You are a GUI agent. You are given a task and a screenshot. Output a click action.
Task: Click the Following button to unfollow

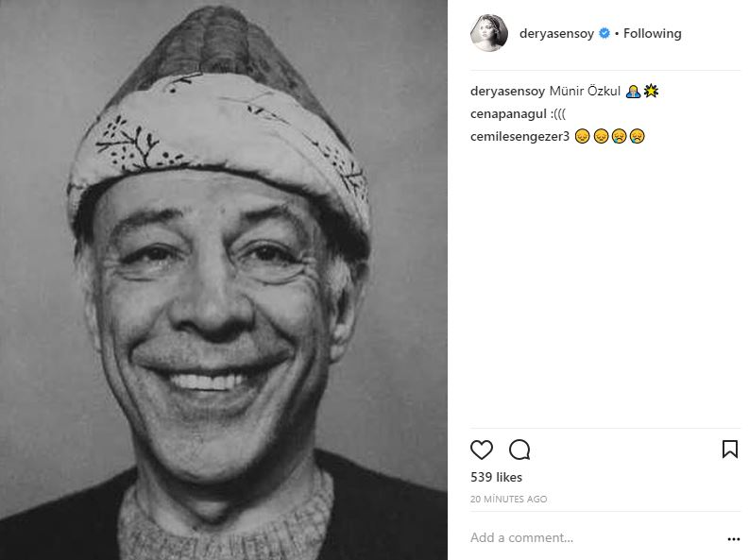[x=652, y=34]
